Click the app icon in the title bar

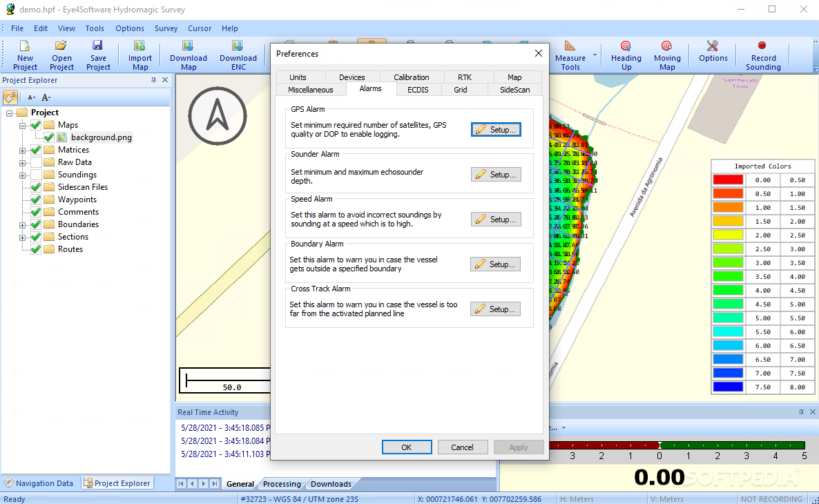(10, 9)
